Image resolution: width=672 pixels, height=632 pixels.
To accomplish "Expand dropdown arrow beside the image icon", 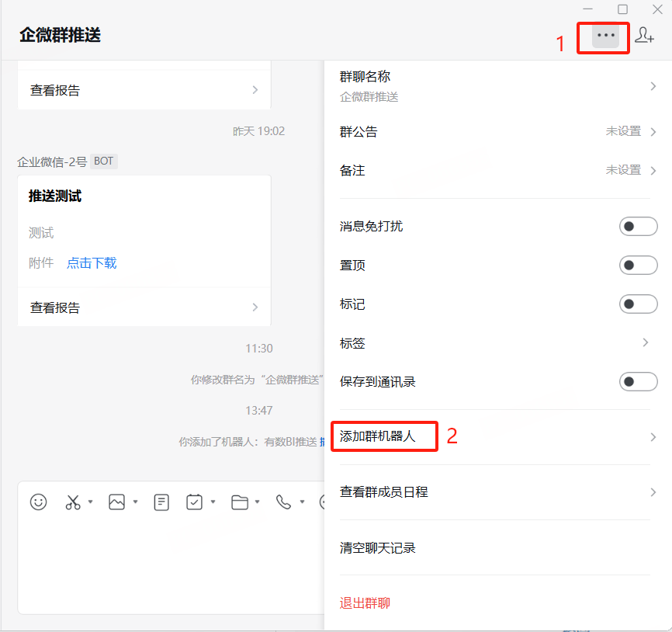I will pos(136,502).
